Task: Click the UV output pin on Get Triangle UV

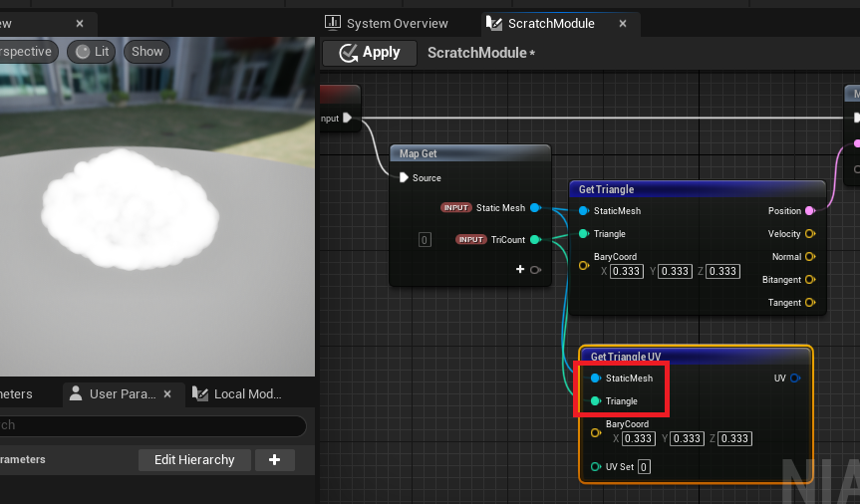Action: pos(795,378)
